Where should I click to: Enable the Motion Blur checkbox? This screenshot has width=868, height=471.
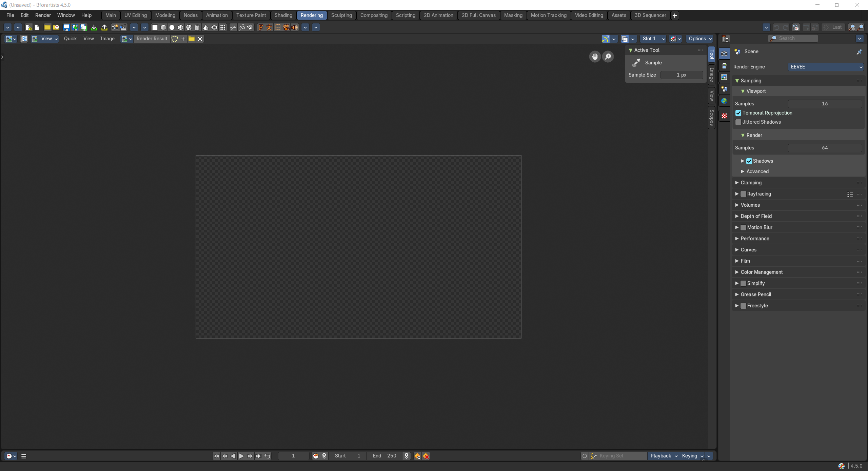(744, 227)
